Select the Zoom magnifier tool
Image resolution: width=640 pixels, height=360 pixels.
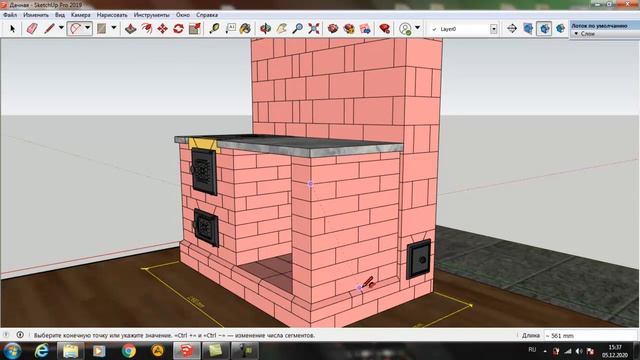click(x=298, y=29)
